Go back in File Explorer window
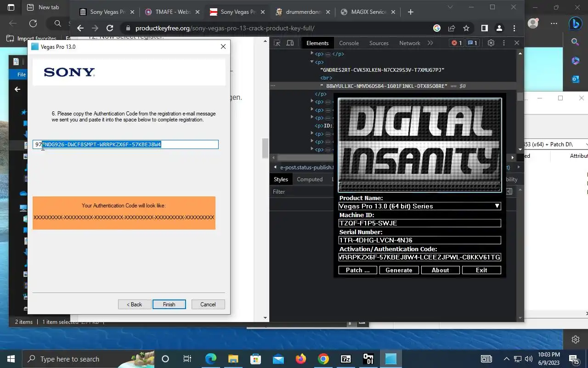Viewport: 588px width, 368px height. point(17,89)
